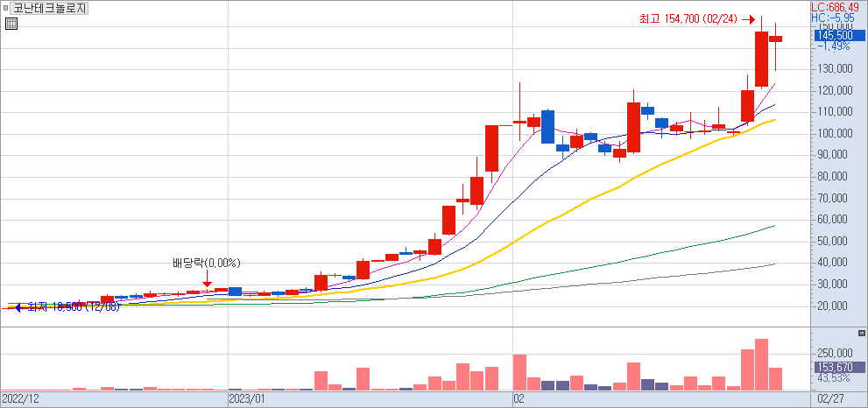Image resolution: width=868 pixels, height=408 pixels.
Task: Click the 2022/12 date axis label
Action: coord(22,398)
